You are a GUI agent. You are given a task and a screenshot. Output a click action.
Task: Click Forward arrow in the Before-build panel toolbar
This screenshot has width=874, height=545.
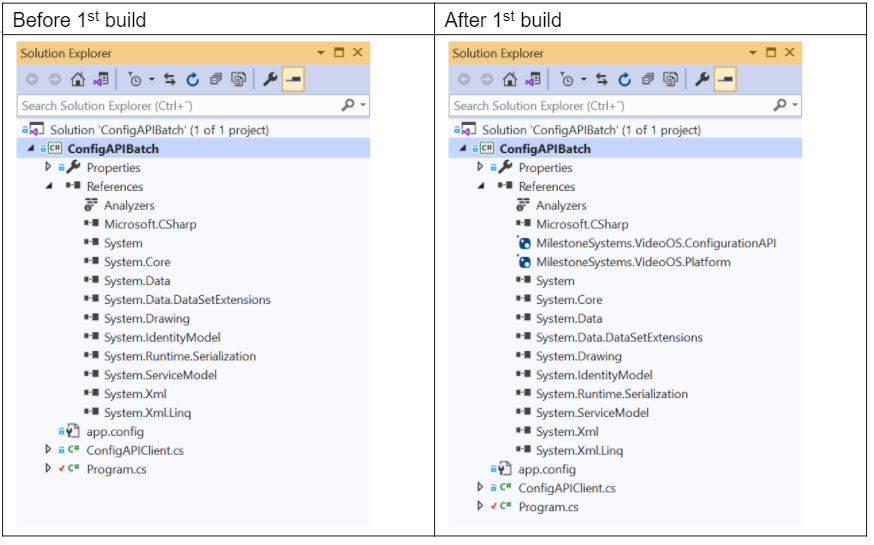(x=55, y=80)
